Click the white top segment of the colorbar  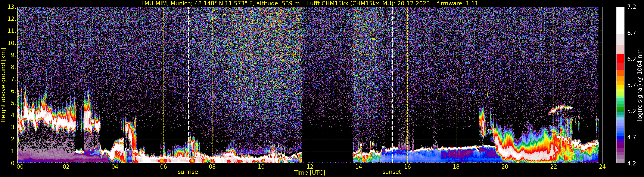[x=620, y=20]
